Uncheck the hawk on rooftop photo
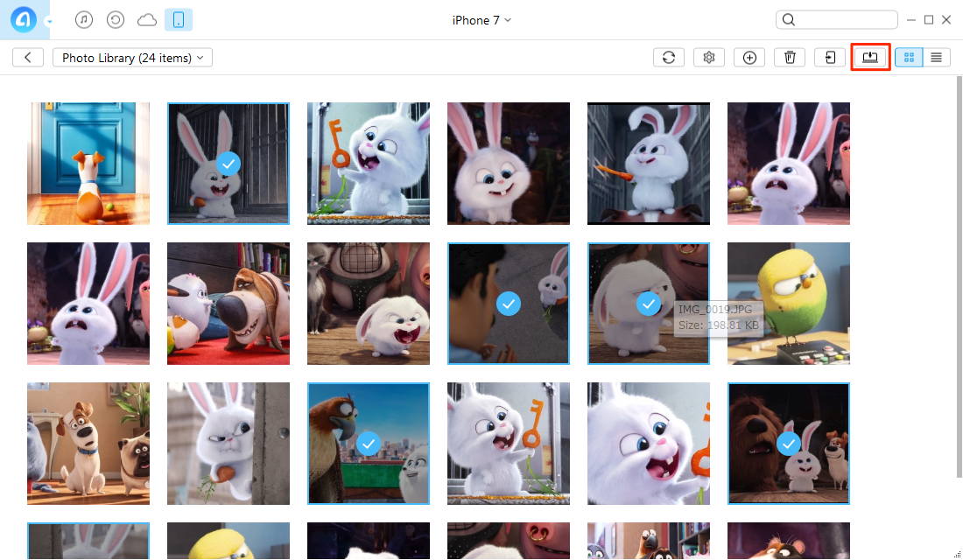Viewport: 963px width, 560px height. click(x=369, y=444)
